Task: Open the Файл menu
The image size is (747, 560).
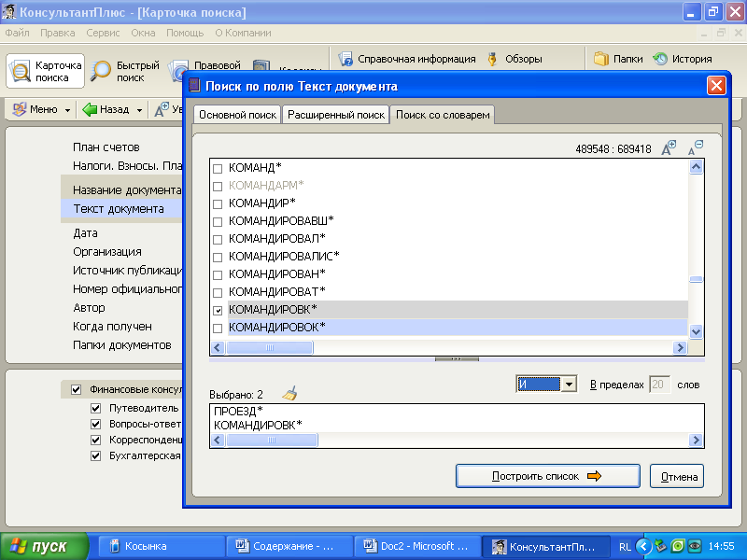Action: 17,33
